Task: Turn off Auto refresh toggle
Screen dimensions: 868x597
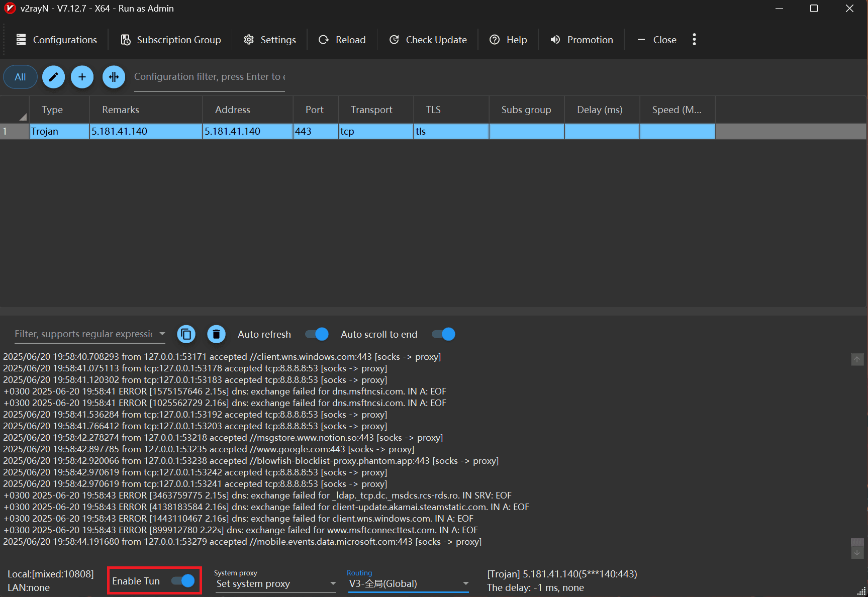Action: point(317,334)
